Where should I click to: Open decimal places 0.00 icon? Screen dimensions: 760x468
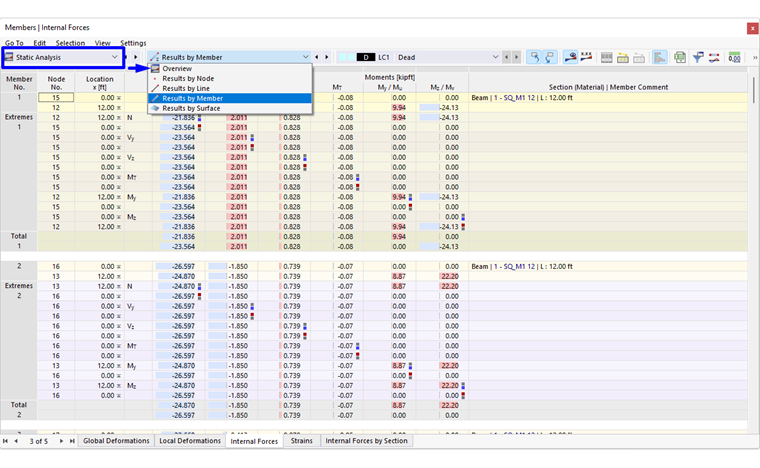click(734, 57)
